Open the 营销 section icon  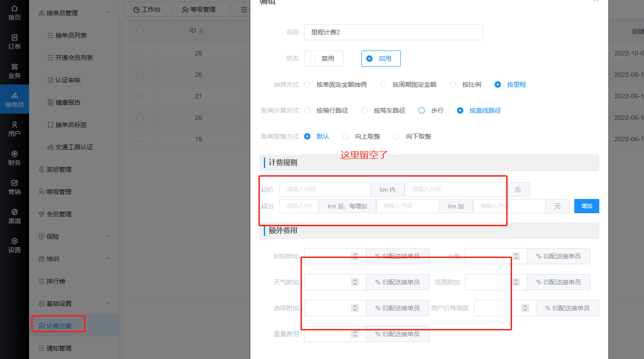pos(14,183)
